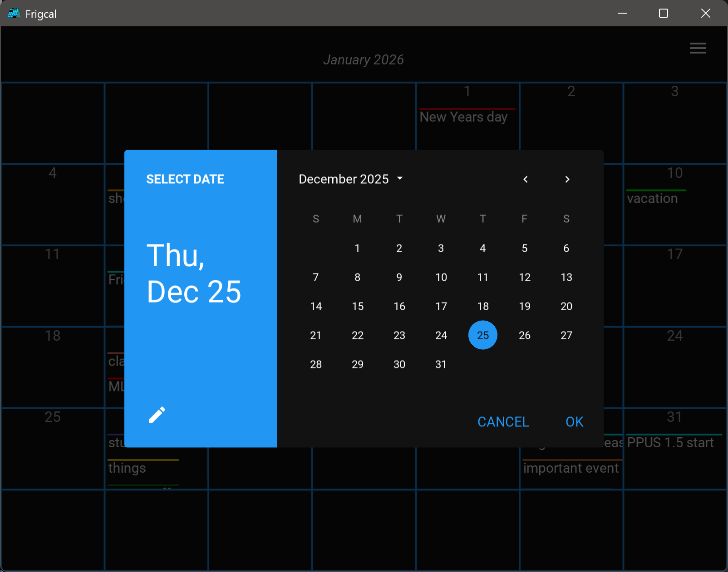Close the Frigcal window
The width and height of the screenshot is (728, 572).
click(x=705, y=14)
